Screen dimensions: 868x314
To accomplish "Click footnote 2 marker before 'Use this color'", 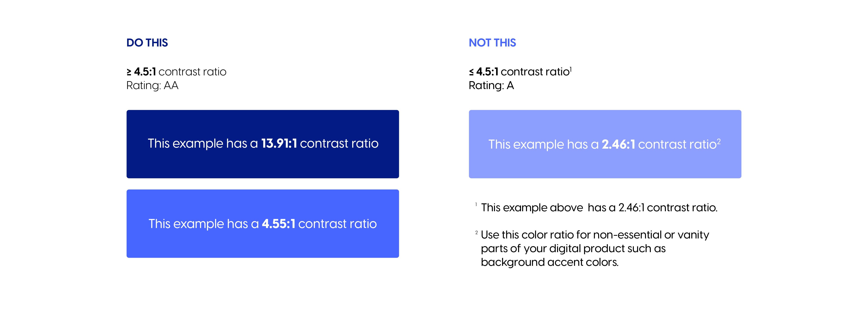I will (x=476, y=232).
